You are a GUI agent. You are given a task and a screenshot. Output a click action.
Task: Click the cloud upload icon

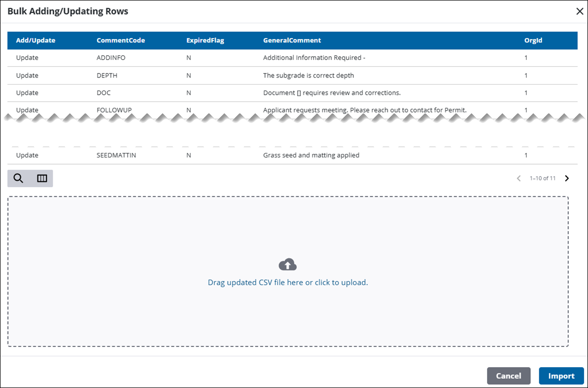288,264
